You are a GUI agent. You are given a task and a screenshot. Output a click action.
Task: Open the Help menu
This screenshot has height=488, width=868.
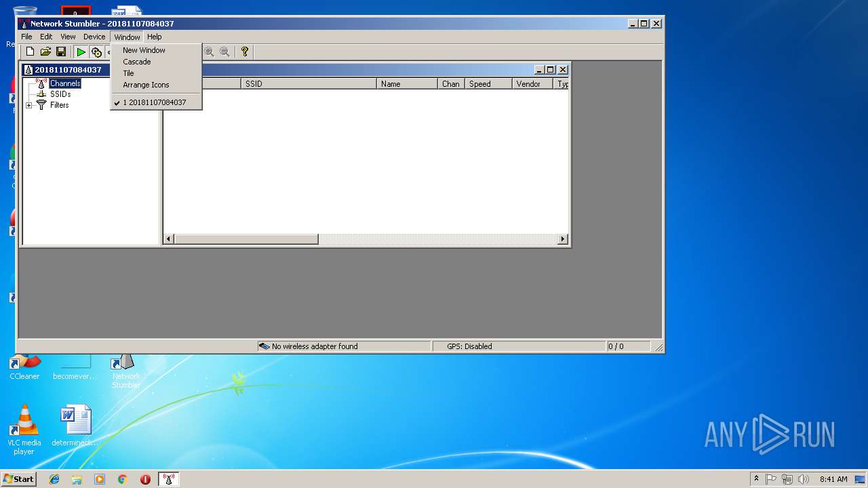155,37
